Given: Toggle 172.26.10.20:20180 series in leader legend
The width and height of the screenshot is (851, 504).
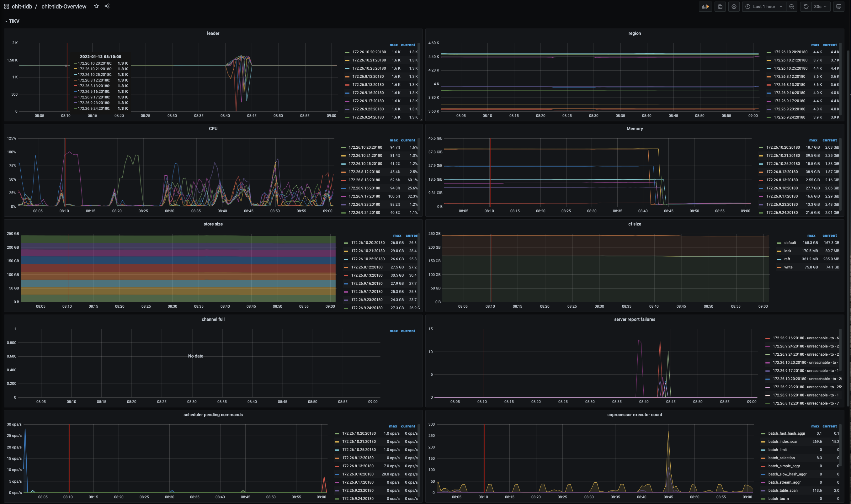Looking at the screenshot, I should click(369, 52).
